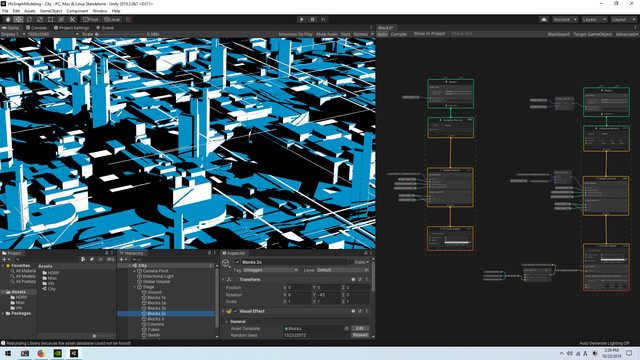The image size is (640, 360).
Task: Open the GameObject menu
Action: (51, 11)
